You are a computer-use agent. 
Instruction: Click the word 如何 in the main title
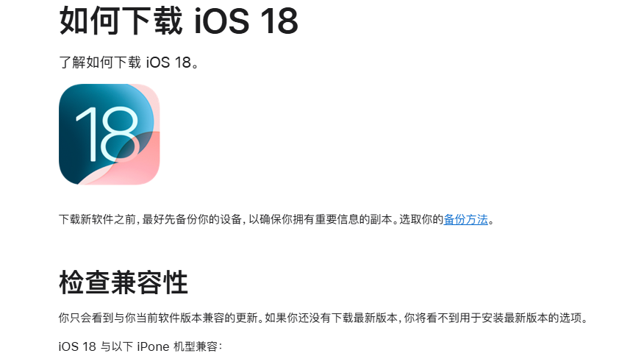click(90, 21)
